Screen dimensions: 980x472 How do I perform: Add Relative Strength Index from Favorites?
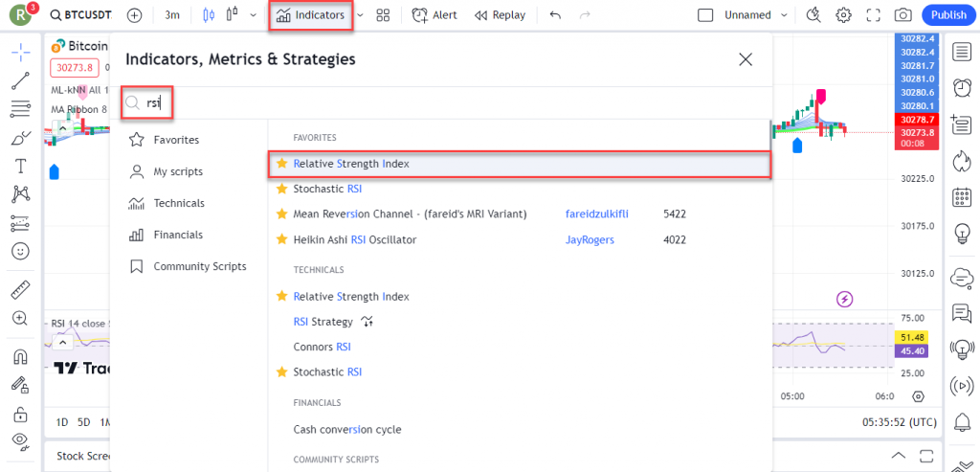519,165
